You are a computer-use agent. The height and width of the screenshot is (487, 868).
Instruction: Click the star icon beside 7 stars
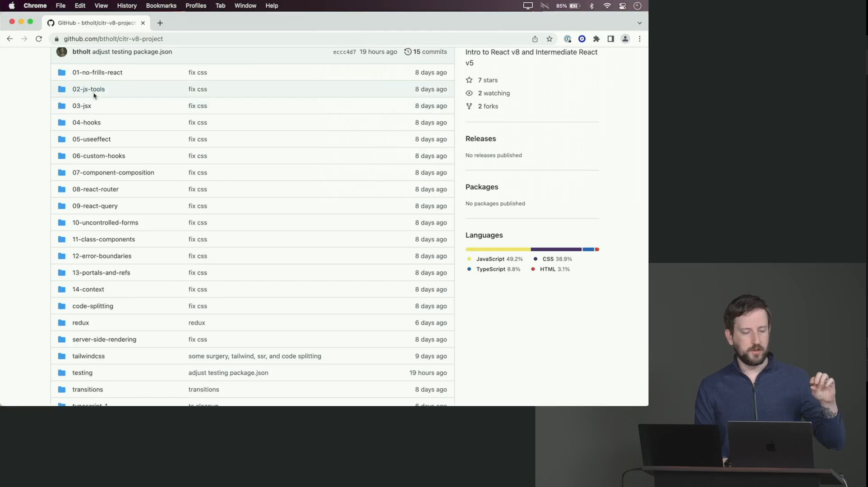(x=469, y=80)
